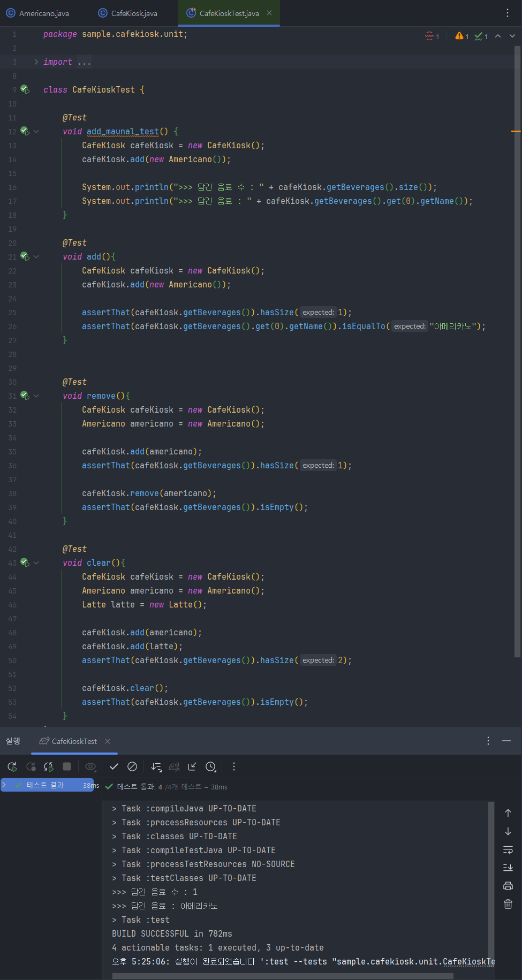Click the Task :compileJava console line
Viewport: 522px width, 980px height.
[x=184, y=808]
